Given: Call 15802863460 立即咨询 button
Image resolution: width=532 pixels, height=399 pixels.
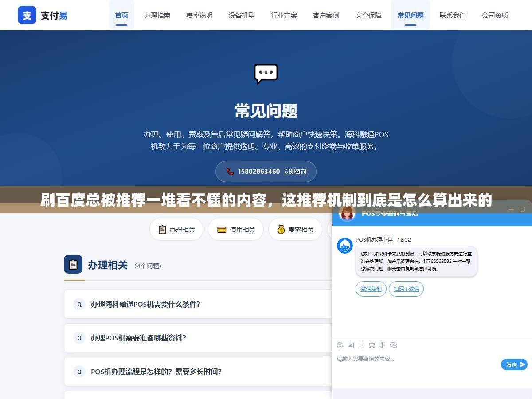Looking at the screenshot, I should (266, 171).
